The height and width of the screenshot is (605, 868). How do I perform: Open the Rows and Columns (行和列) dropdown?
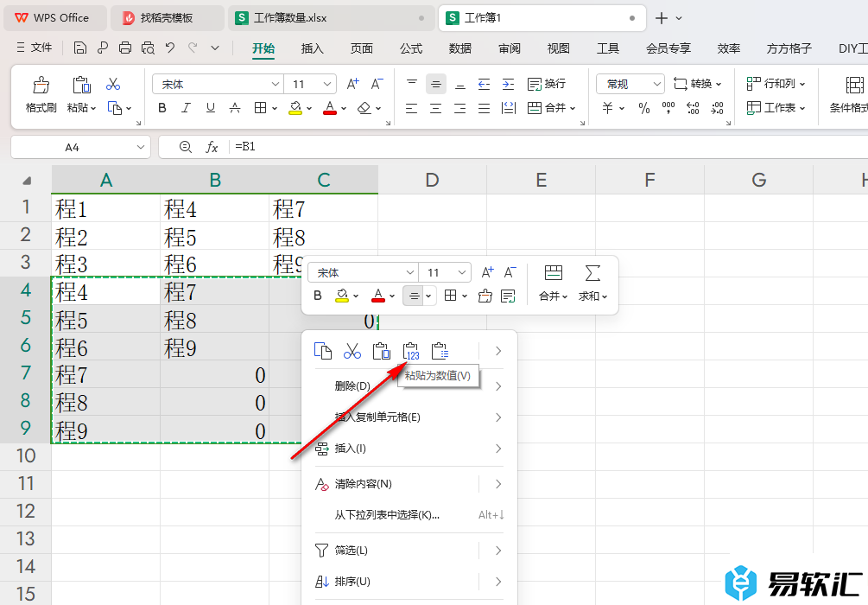click(x=776, y=84)
